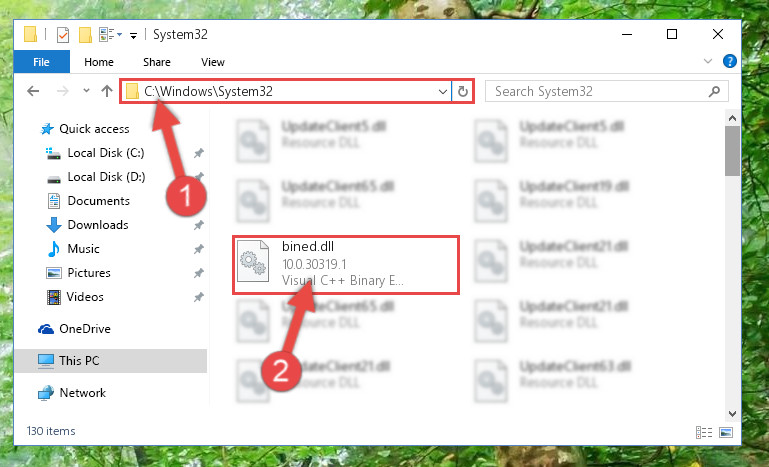769x467 pixels.
Task: Toggle the pin beside Downloads
Action: [199, 225]
